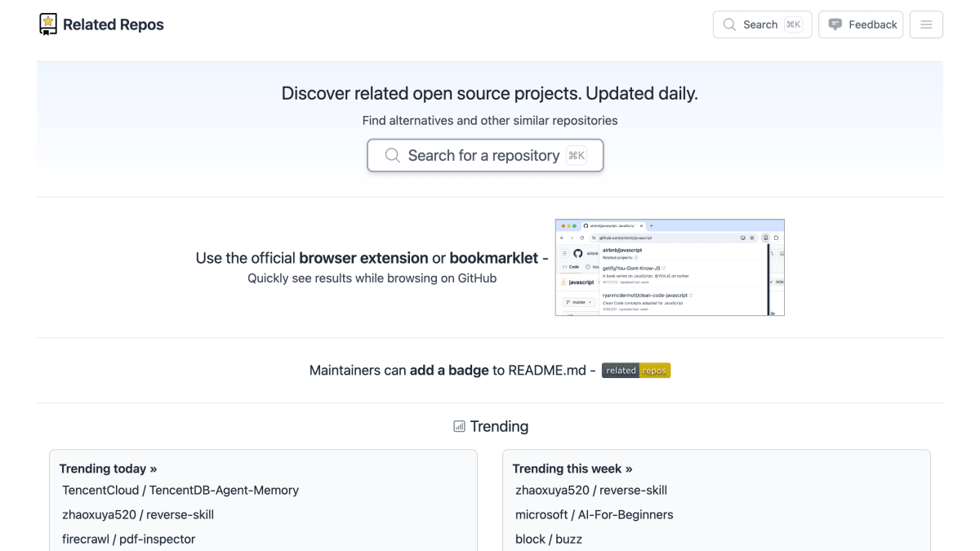The width and height of the screenshot is (980, 551).
Task: Click the magnifier icon in header Search
Action: [x=729, y=24]
